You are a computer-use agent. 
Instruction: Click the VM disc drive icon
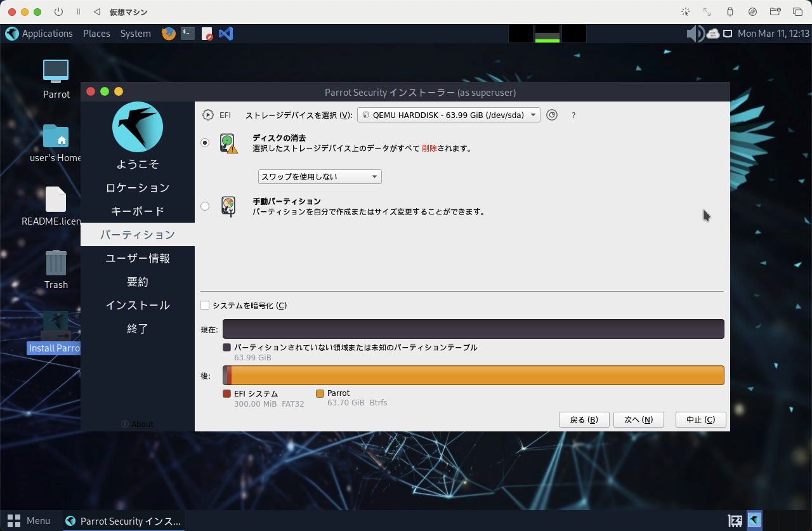(752, 12)
